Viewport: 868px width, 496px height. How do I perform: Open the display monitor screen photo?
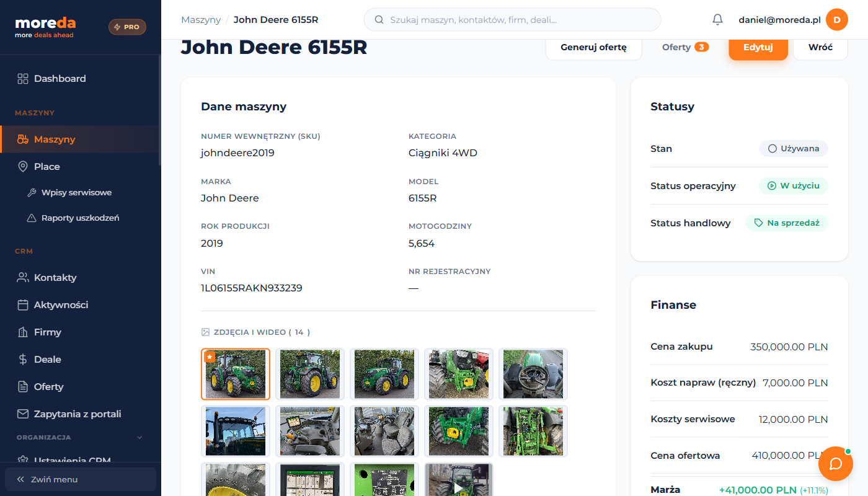310,479
